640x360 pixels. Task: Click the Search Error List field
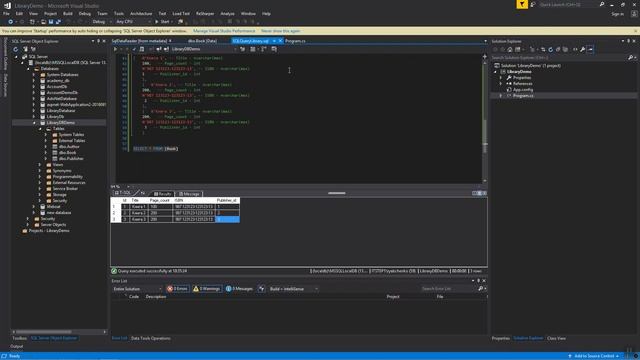pos(449,289)
